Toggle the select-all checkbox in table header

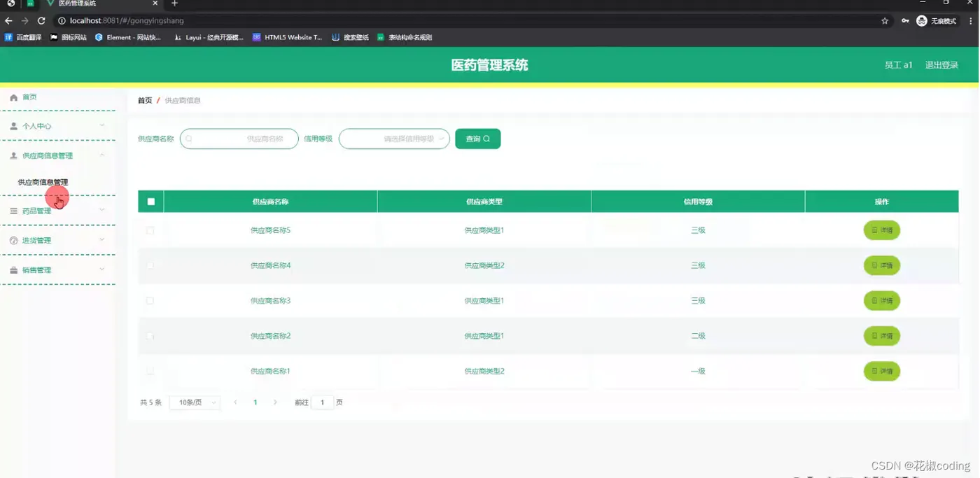[x=151, y=202]
